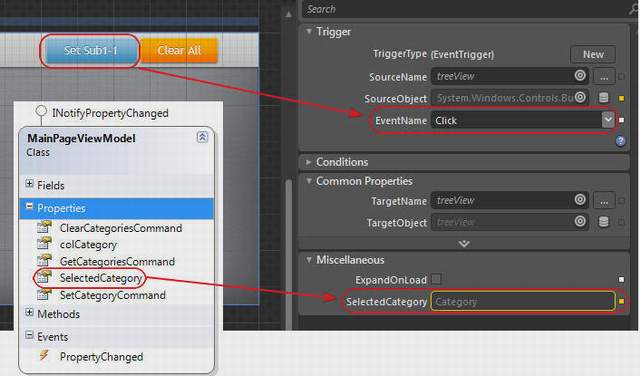Open the EventName dropdown arrow
Image resolution: width=640 pixels, height=376 pixels.
click(608, 120)
